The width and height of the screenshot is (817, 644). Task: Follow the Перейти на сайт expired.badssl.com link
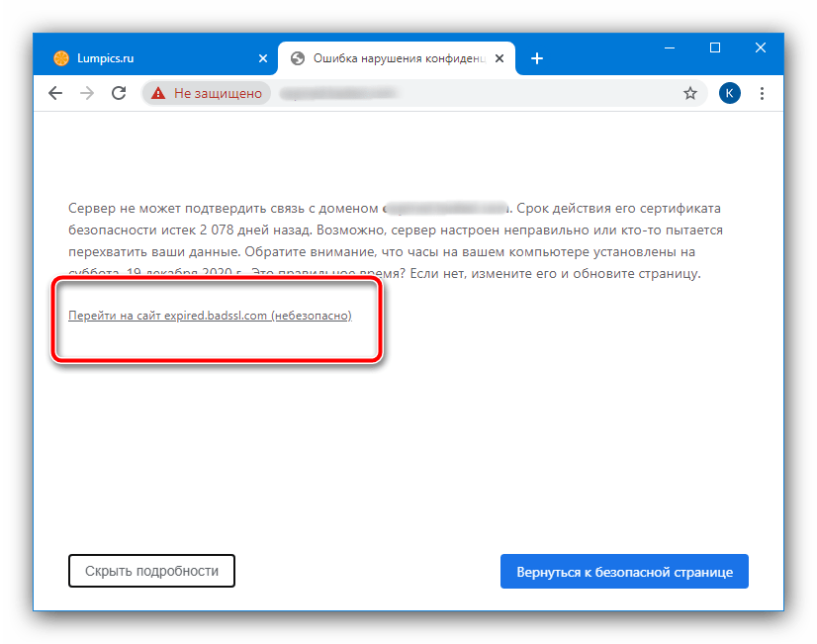209,317
